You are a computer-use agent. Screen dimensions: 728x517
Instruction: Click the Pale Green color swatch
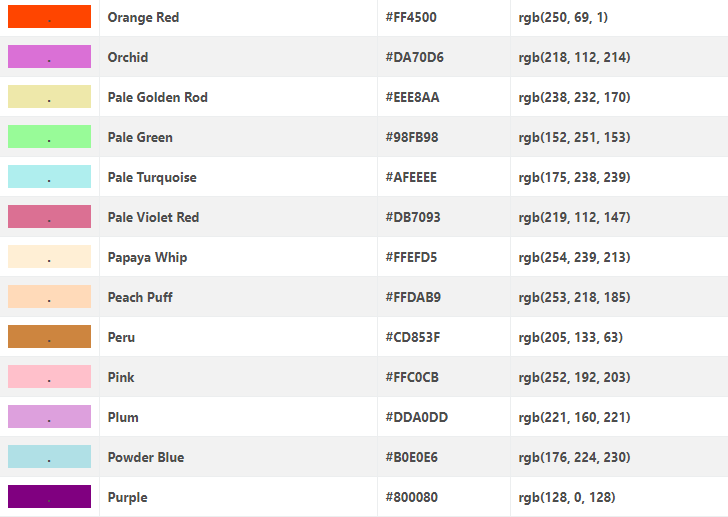pos(49,137)
